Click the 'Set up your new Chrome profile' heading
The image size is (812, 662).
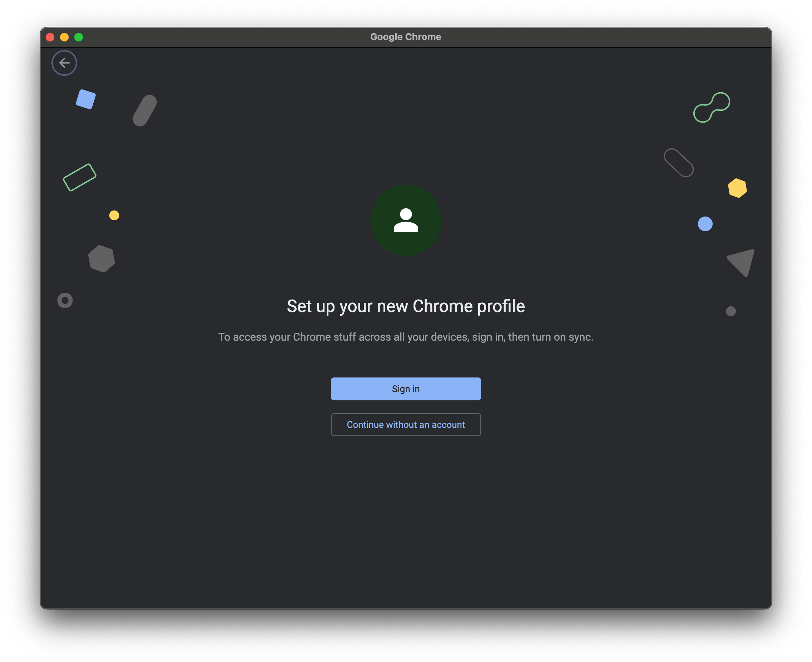(x=406, y=306)
